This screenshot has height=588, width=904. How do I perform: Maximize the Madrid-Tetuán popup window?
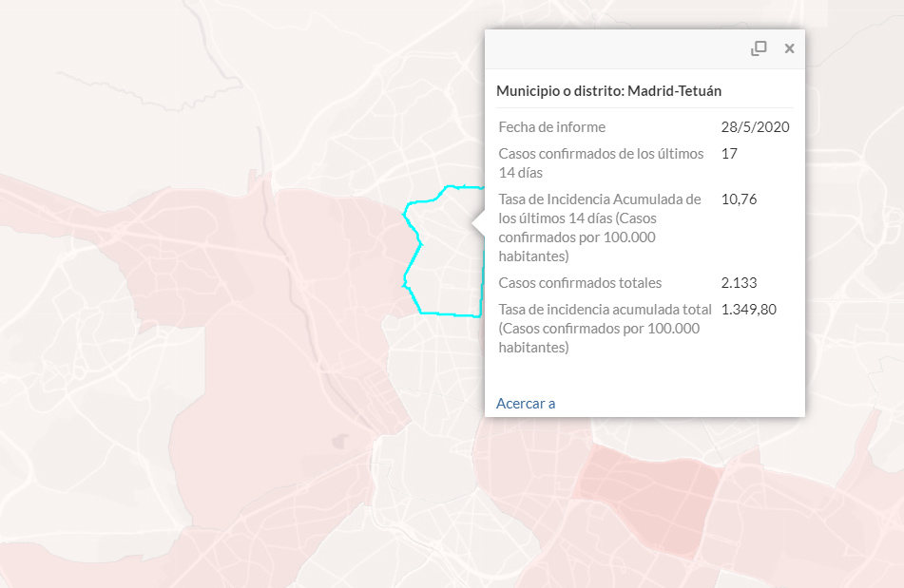coord(759,48)
